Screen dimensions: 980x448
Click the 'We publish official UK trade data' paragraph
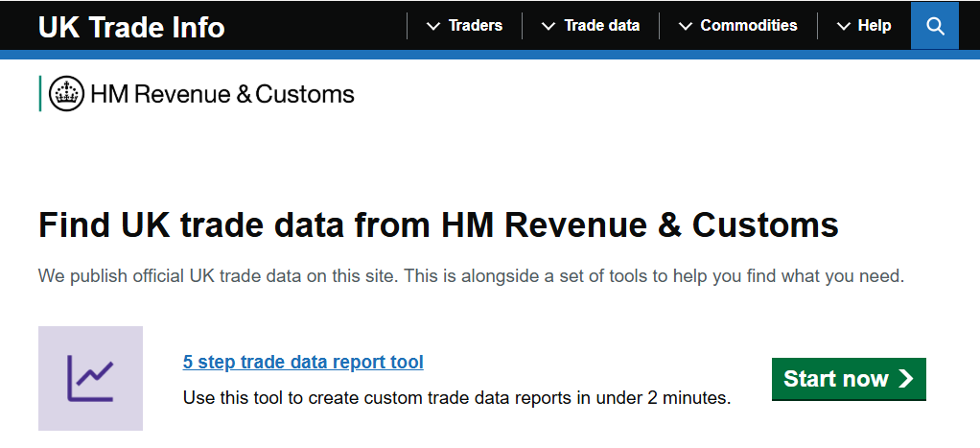471,276
